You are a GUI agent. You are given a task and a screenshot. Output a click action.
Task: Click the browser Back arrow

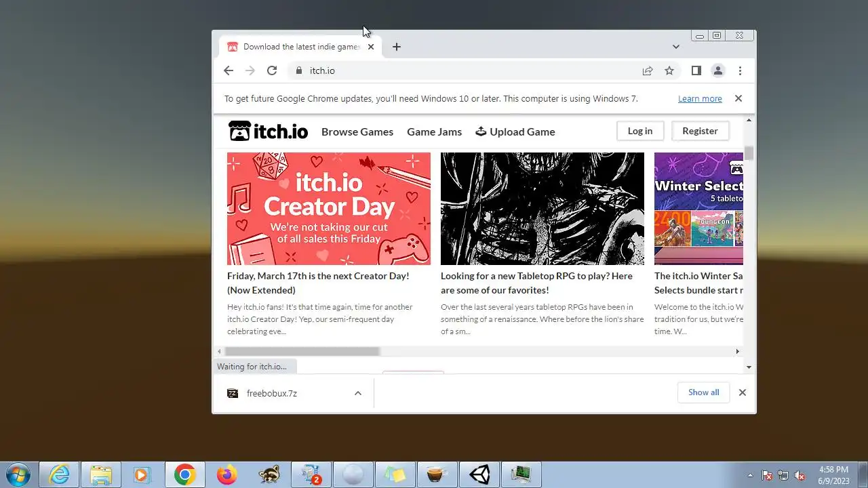pos(229,70)
